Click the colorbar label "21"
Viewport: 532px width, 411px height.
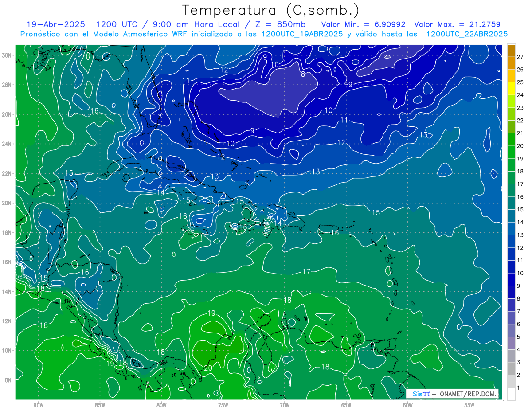pos(520,133)
